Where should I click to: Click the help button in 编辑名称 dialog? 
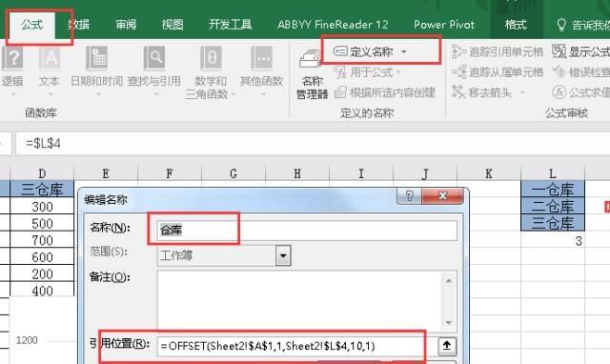pyautogui.click(x=409, y=196)
